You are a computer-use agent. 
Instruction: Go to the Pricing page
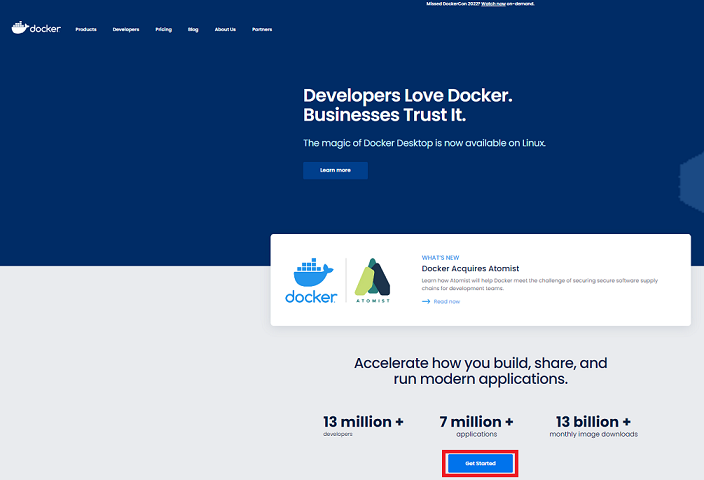point(163,29)
